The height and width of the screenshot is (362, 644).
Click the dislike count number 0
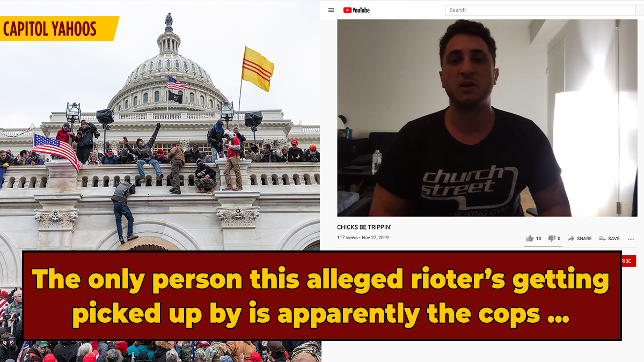click(x=559, y=239)
